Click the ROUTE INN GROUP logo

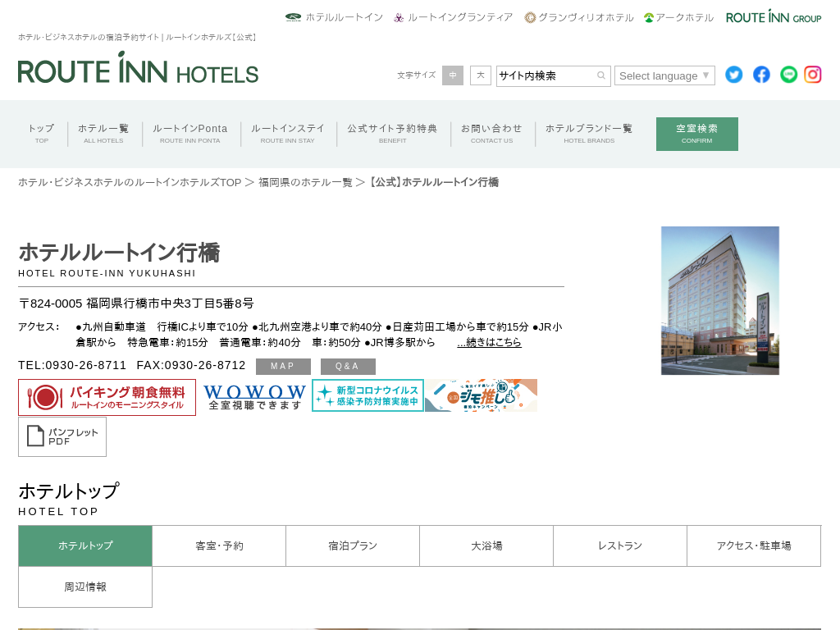(x=774, y=16)
